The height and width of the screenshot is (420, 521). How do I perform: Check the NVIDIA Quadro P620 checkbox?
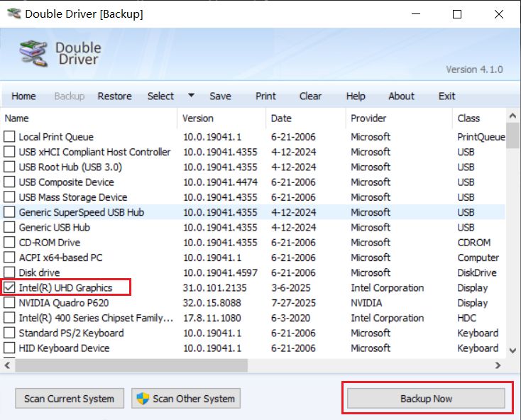[x=9, y=303]
